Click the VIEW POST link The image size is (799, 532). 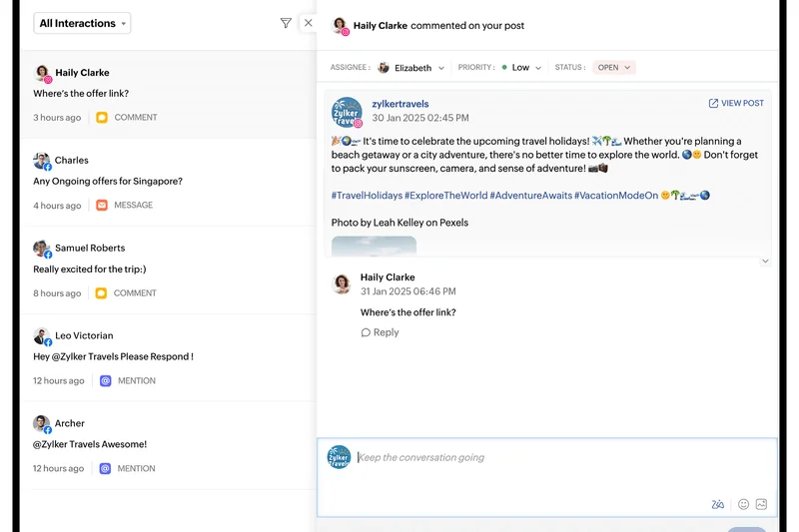(x=736, y=104)
